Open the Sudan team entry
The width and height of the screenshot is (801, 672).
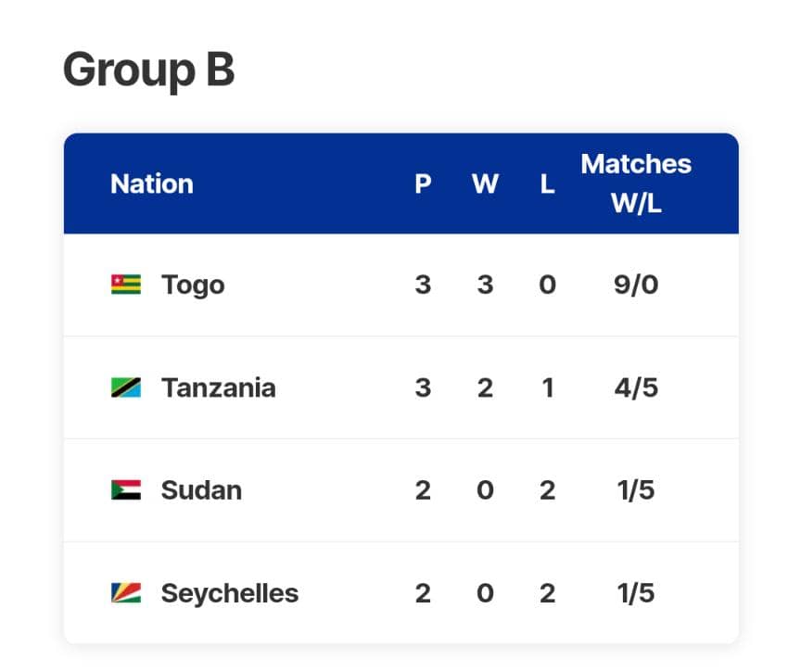tap(201, 489)
